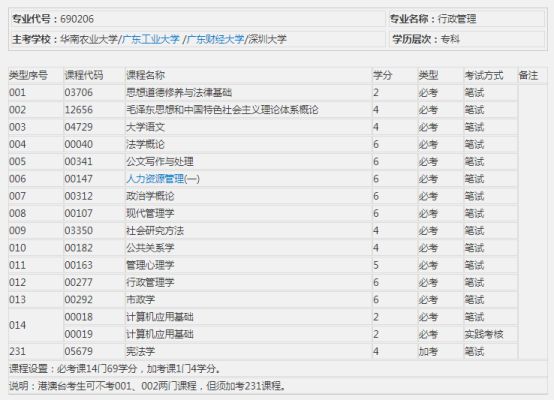Open the 广东工业大学 link

pyautogui.click(x=151, y=39)
